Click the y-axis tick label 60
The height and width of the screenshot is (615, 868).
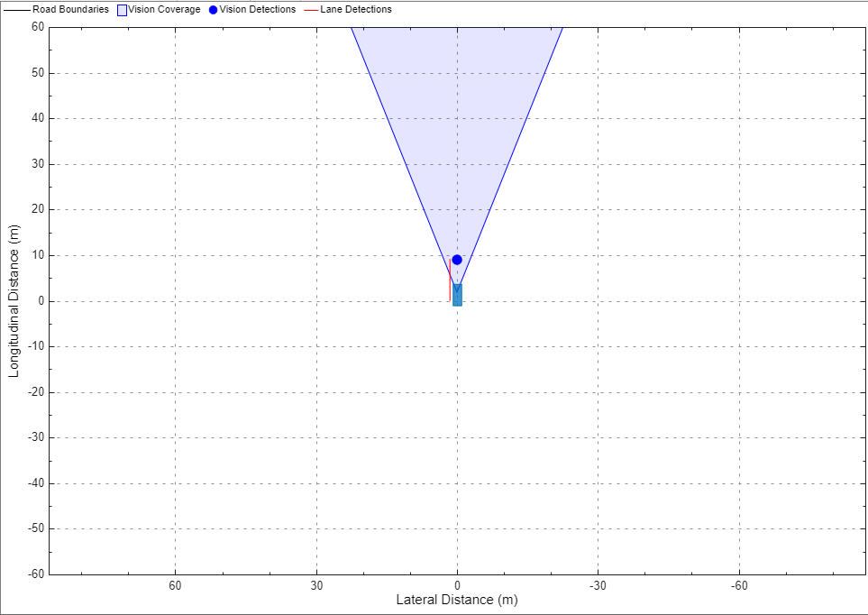[38, 26]
